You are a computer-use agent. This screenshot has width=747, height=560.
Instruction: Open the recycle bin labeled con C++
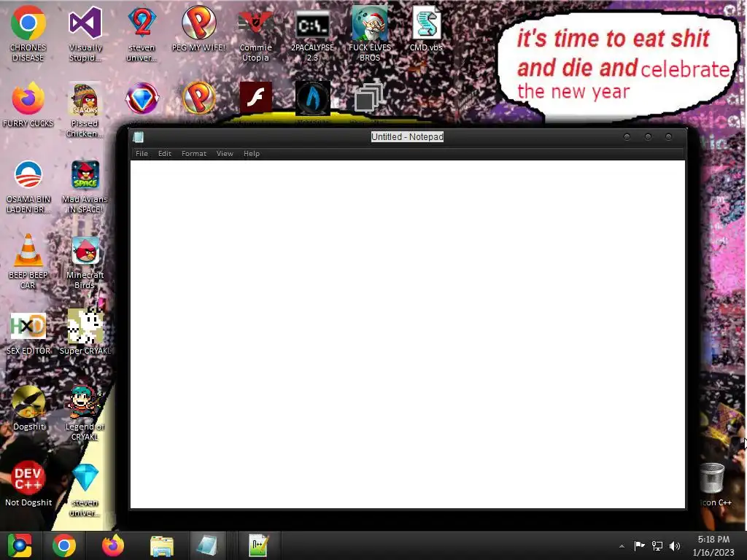(713, 484)
